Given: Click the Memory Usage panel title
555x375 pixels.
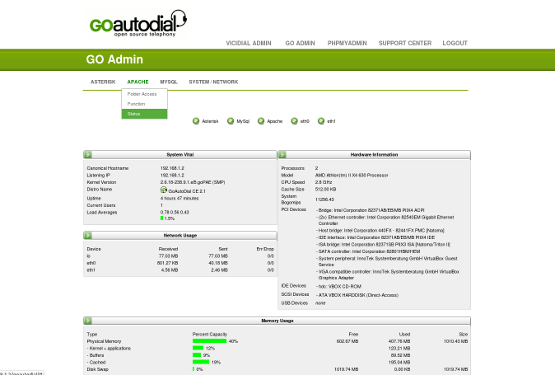Looking at the screenshot, I should coord(277,321).
